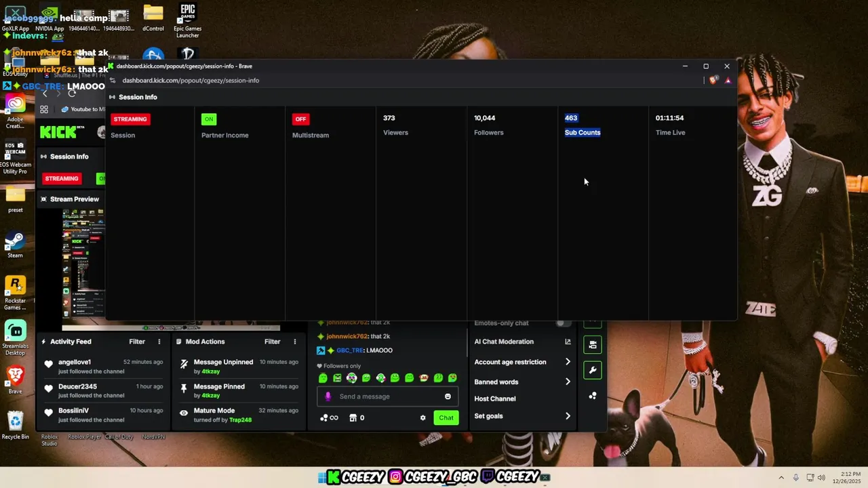Launch Rockstar Games desktop shortcut
The image size is (868, 488).
tap(15, 293)
